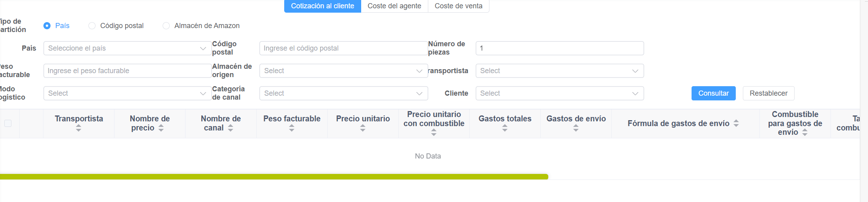This screenshot has width=868, height=202.
Task: Select Almacén de Amazon radio option
Action: pyautogui.click(x=166, y=26)
